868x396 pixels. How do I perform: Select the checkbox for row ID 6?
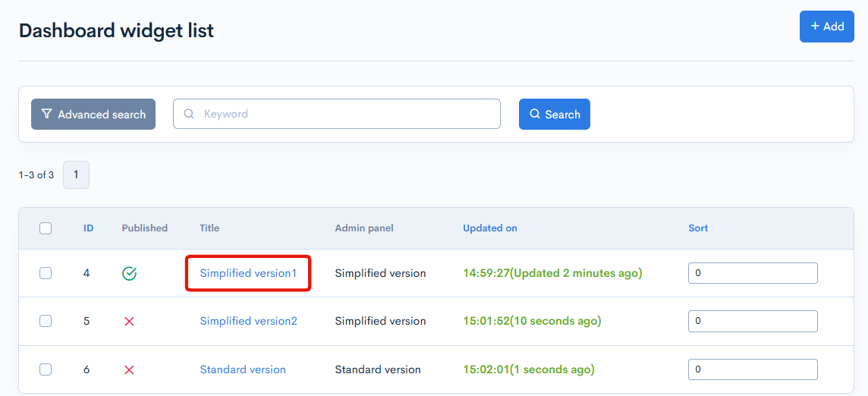pyautogui.click(x=46, y=369)
